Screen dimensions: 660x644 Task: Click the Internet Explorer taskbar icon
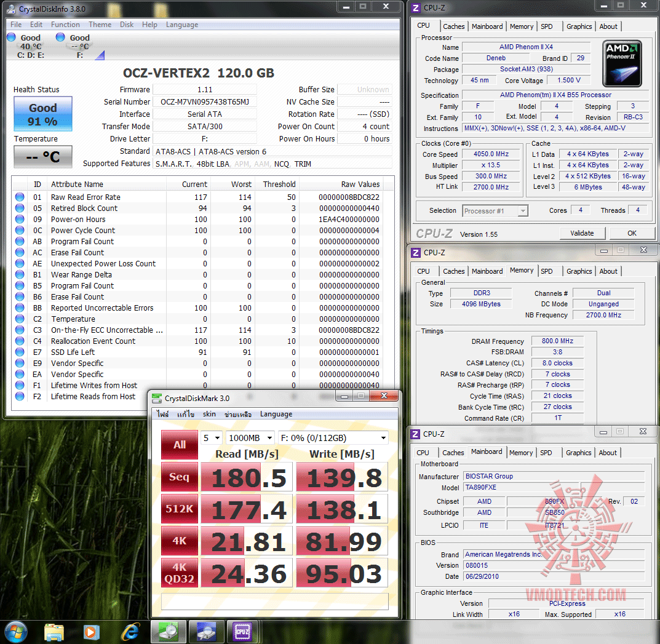130,631
